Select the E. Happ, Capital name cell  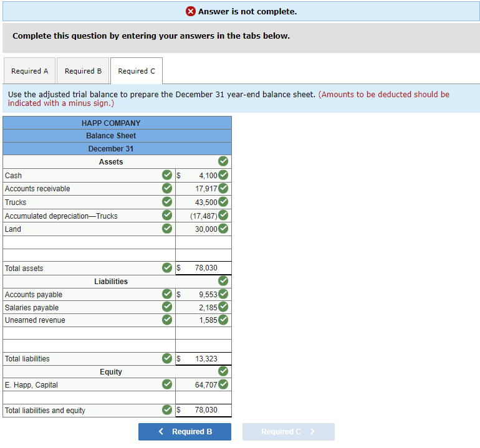[x=89, y=384]
